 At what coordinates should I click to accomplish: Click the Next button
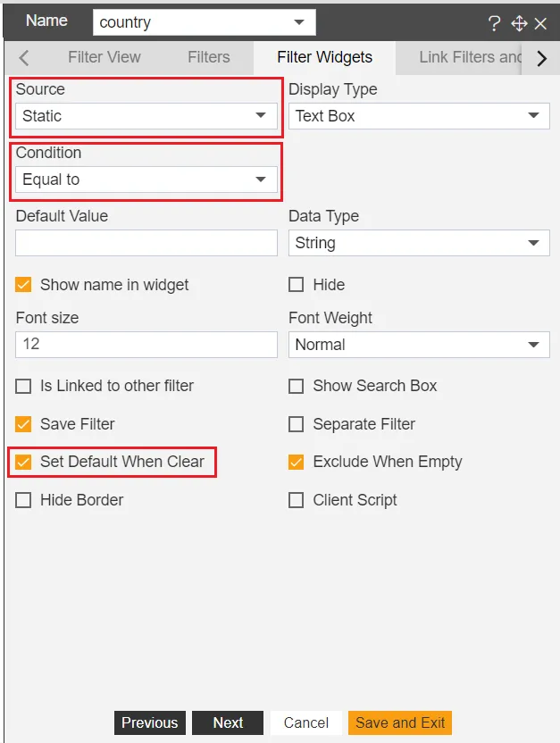[228, 722]
